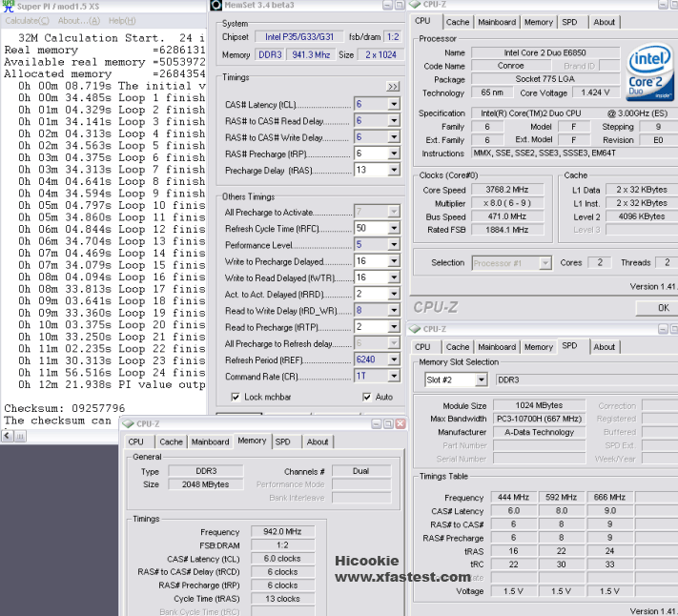Click the Core Speed value 3768.2 MHz

coord(506,190)
